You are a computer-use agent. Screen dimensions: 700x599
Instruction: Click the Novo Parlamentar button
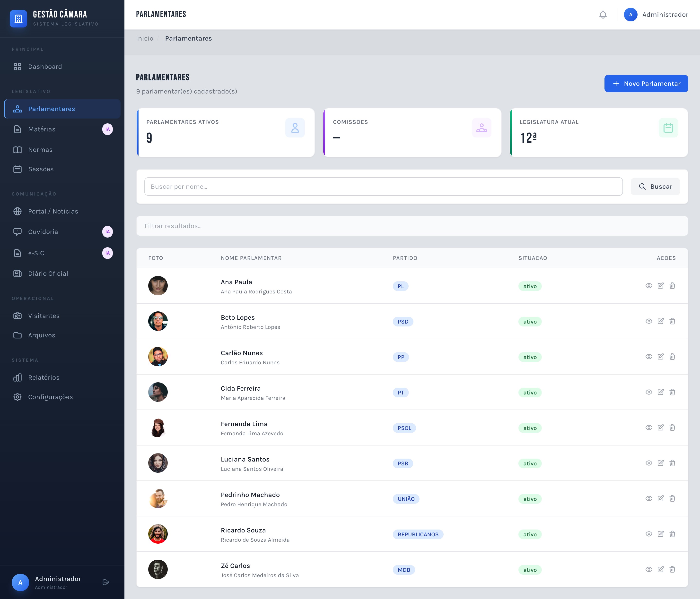click(646, 83)
